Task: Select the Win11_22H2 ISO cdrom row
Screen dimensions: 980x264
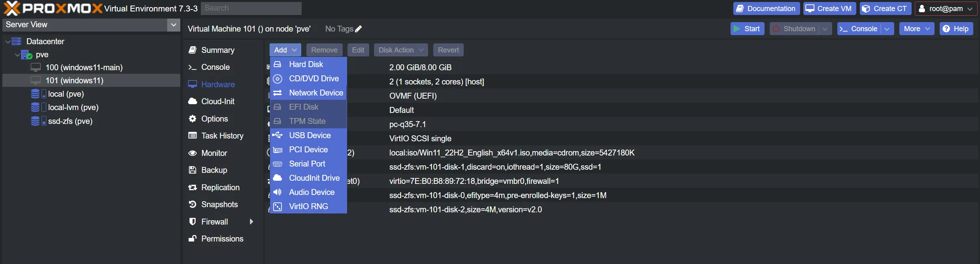Action: coord(621,153)
